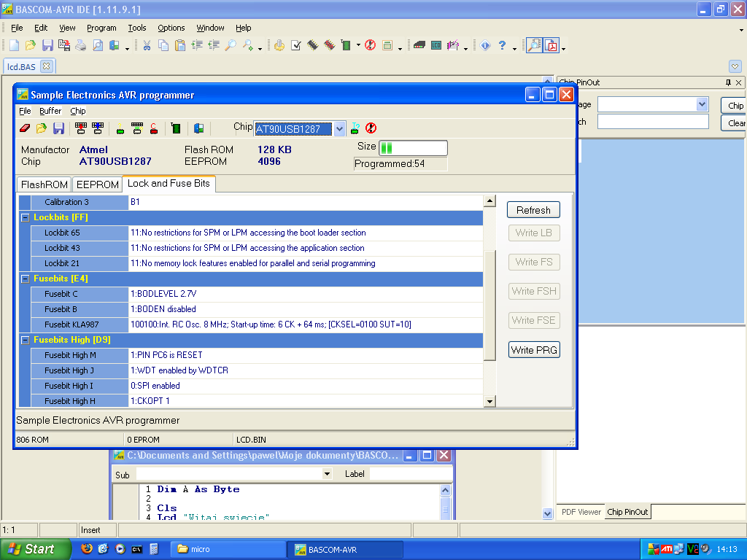The image size is (747, 560).
Task: Click the Size progress bar
Action: tap(413, 148)
